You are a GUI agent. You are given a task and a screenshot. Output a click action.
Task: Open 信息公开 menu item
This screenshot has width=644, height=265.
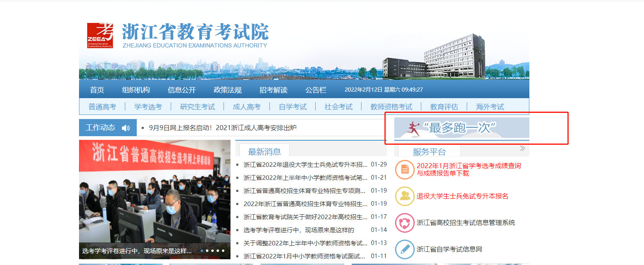182,90
